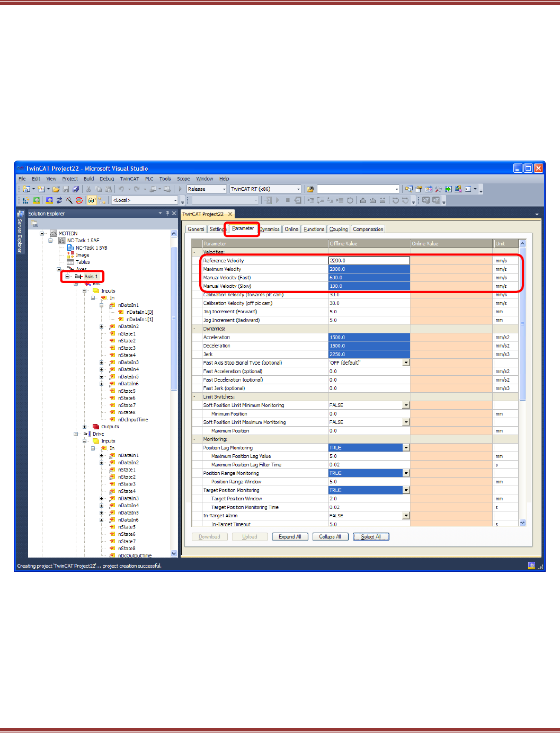Image resolution: width=560 pixels, height=733 pixels.
Task: Click the Scan magic wand icon
Action: (x=69, y=200)
